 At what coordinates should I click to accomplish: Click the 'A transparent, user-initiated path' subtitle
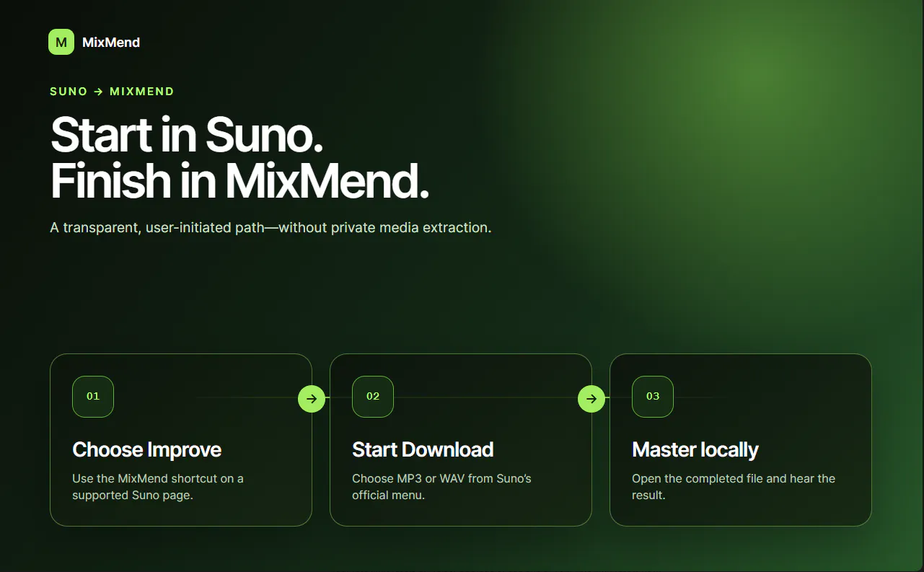(270, 228)
